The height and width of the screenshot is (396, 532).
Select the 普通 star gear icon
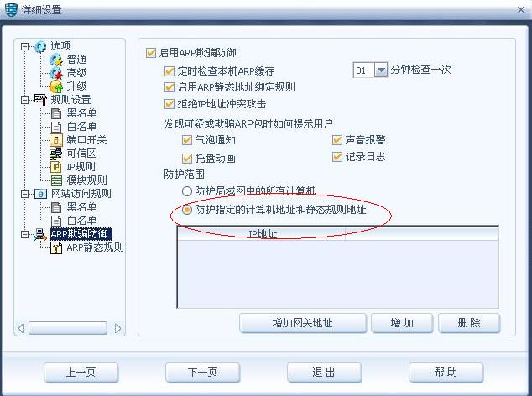coord(56,60)
